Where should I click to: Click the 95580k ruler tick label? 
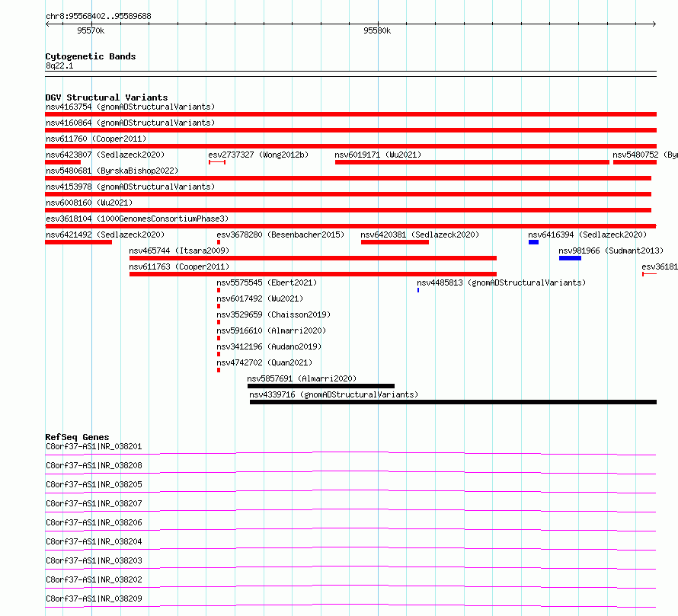(x=377, y=30)
